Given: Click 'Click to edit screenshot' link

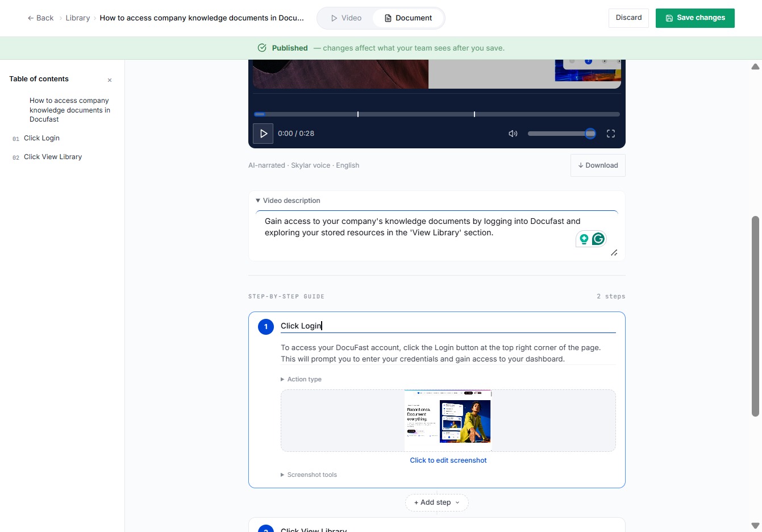Looking at the screenshot, I should click(x=448, y=460).
